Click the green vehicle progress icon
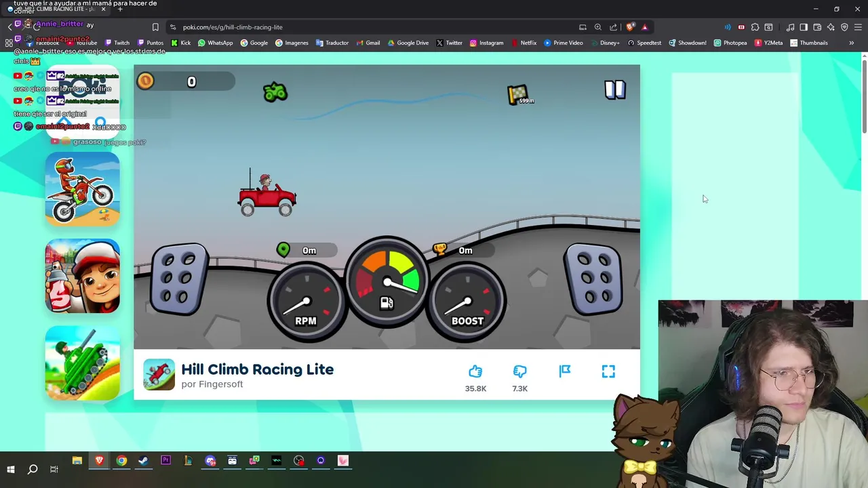 click(275, 92)
